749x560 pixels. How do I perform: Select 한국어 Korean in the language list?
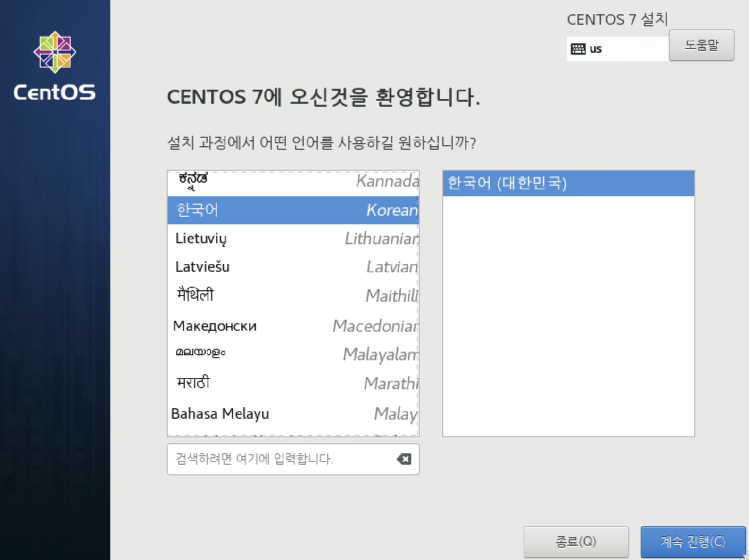point(293,210)
